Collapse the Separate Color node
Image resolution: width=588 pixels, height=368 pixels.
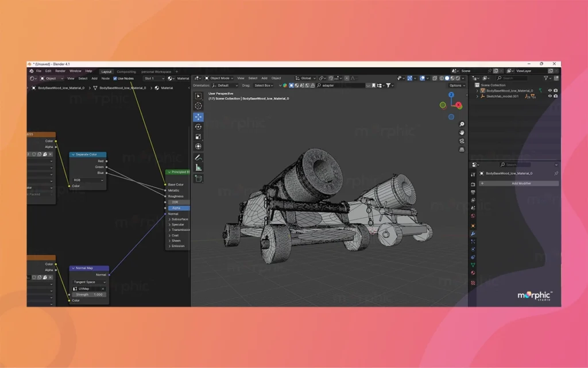pyautogui.click(x=73, y=155)
